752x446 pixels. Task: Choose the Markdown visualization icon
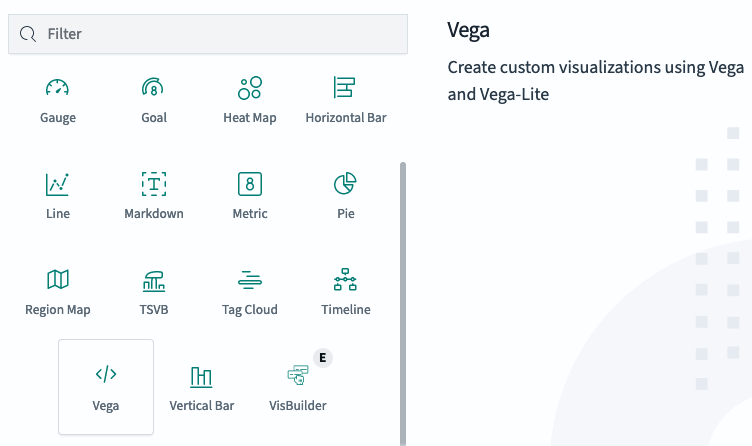[x=154, y=184]
